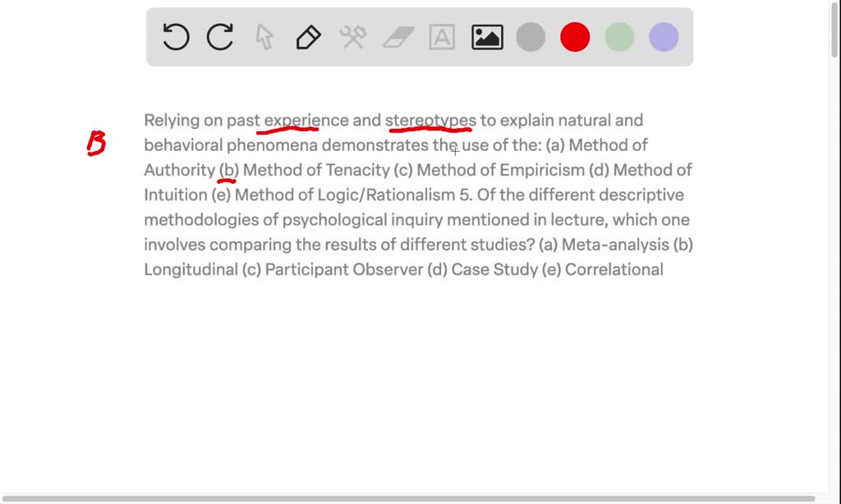Select the pen drawing tool
The image size is (841, 504).
(x=308, y=36)
